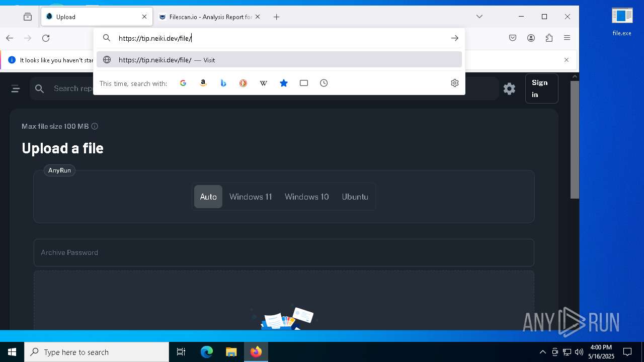The height and width of the screenshot is (362, 644).
Task: Go back to previous page
Action: pyautogui.click(x=10, y=38)
